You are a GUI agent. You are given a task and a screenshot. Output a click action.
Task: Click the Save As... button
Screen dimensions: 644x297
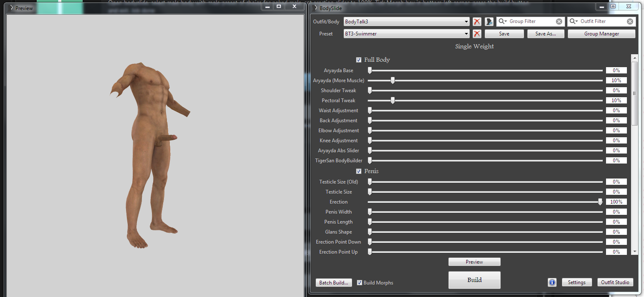(546, 34)
